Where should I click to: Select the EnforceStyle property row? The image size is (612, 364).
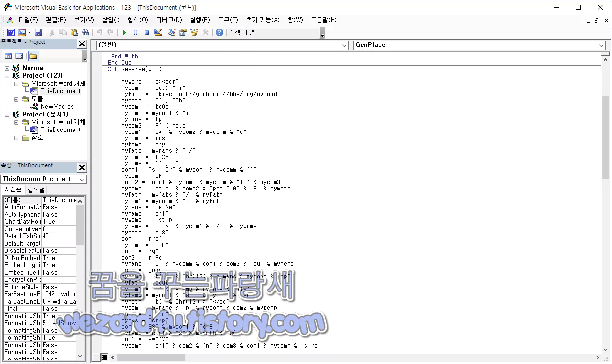click(x=40, y=287)
